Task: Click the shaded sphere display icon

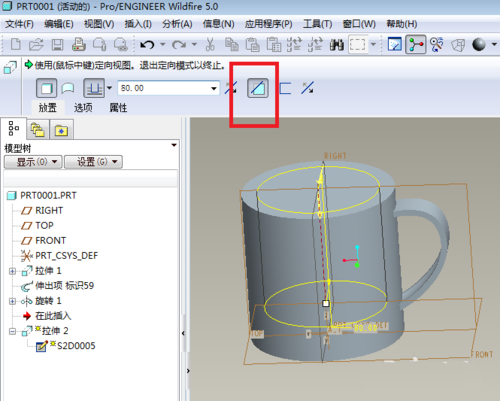Action: [479, 44]
